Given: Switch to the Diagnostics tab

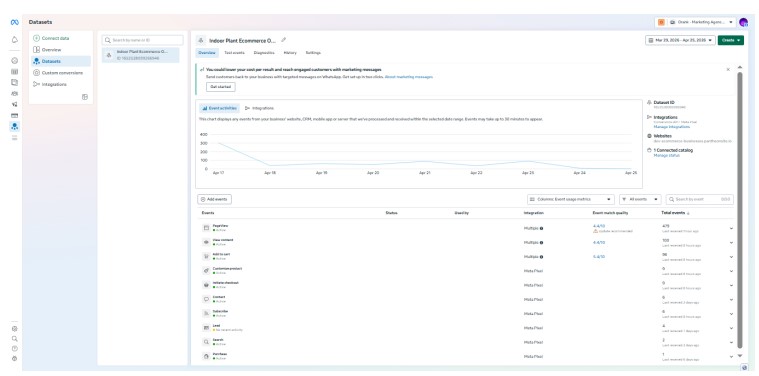Looking at the screenshot, I should [264, 53].
